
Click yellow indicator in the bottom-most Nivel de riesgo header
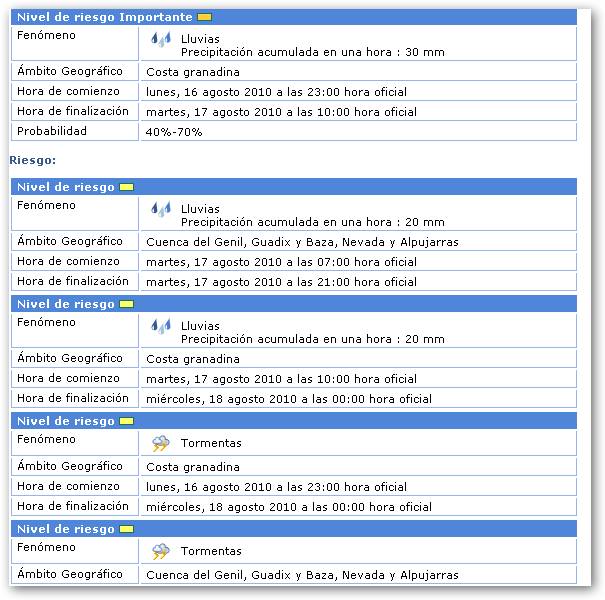126,529
